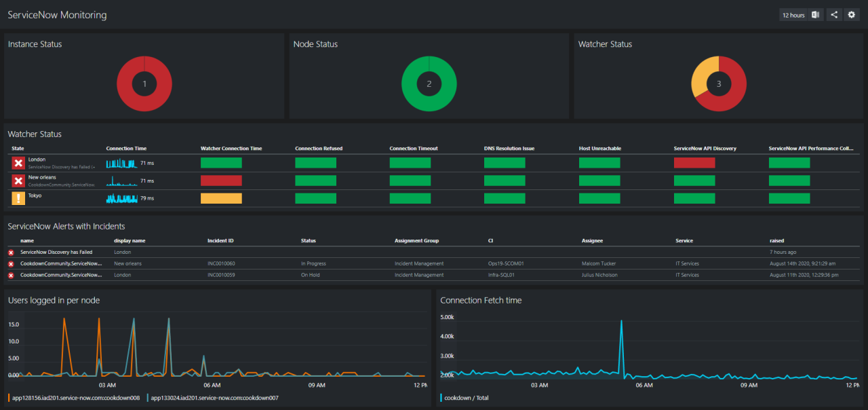Click green Host Unreachable bar for Tokyo
Screen dimensions: 868x410
(599, 198)
